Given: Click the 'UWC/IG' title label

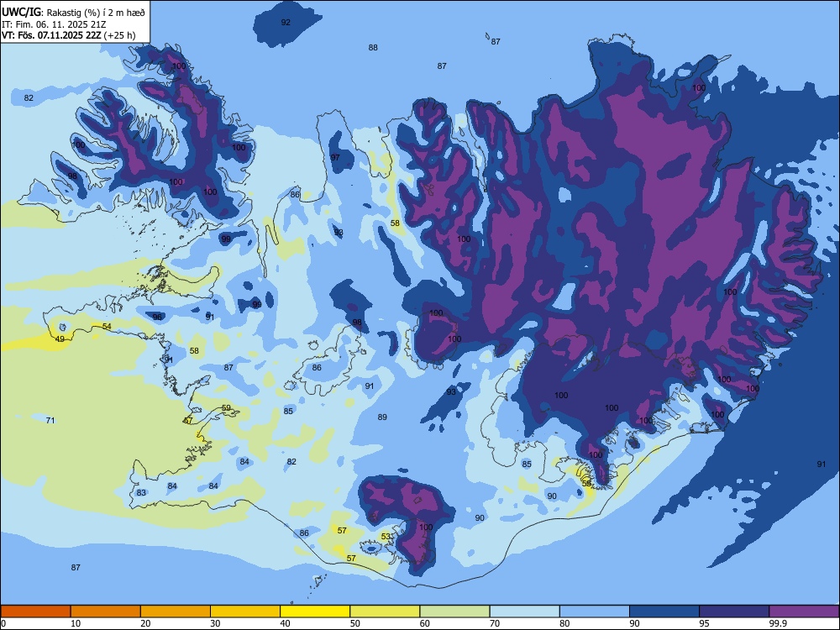Looking at the screenshot, I should [x=21, y=12].
